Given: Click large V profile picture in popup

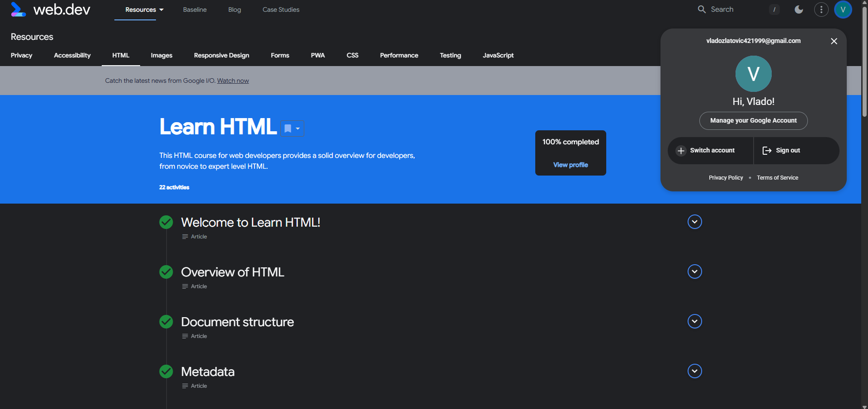Looking at the screenshot, I should tap(753, 74).
